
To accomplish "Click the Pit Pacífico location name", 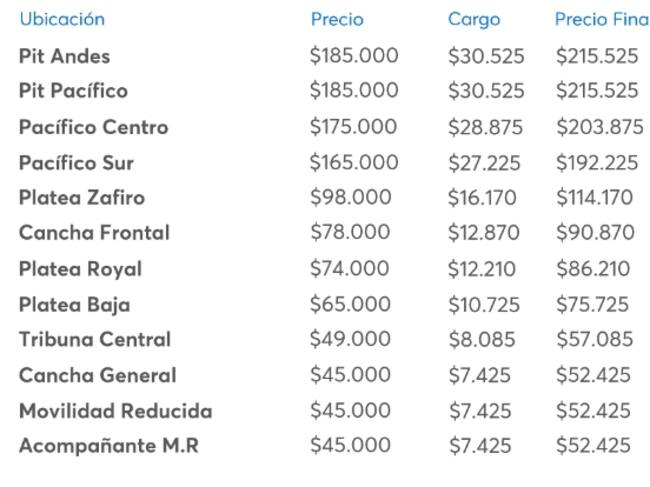I will pos(73,91).
